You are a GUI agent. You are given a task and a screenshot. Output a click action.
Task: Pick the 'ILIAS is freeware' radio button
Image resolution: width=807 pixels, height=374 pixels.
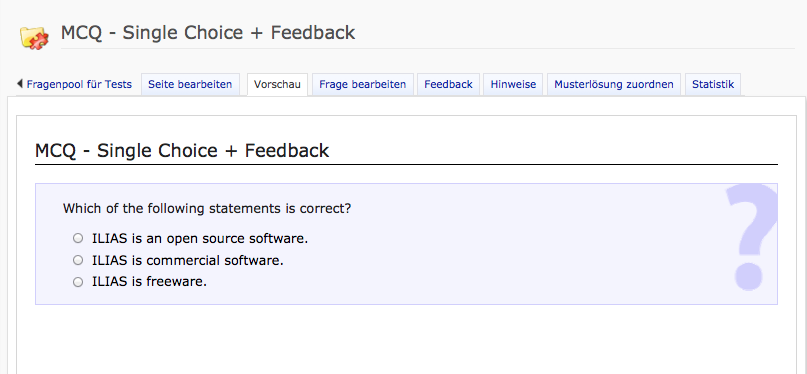(x=78, y=282)
